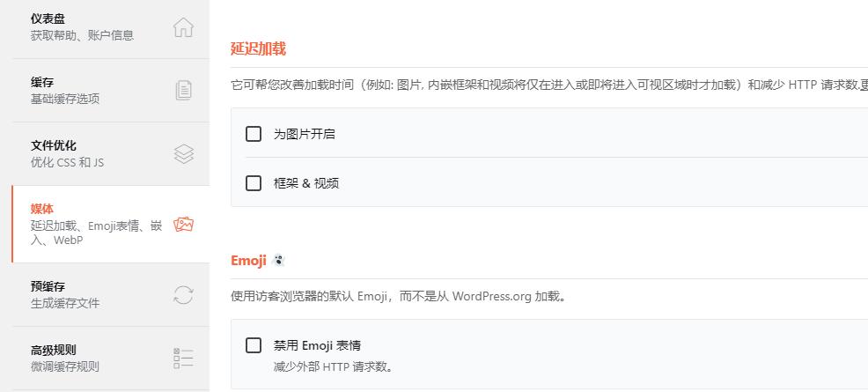Go to the 文件优化 tab

point(111,154)
